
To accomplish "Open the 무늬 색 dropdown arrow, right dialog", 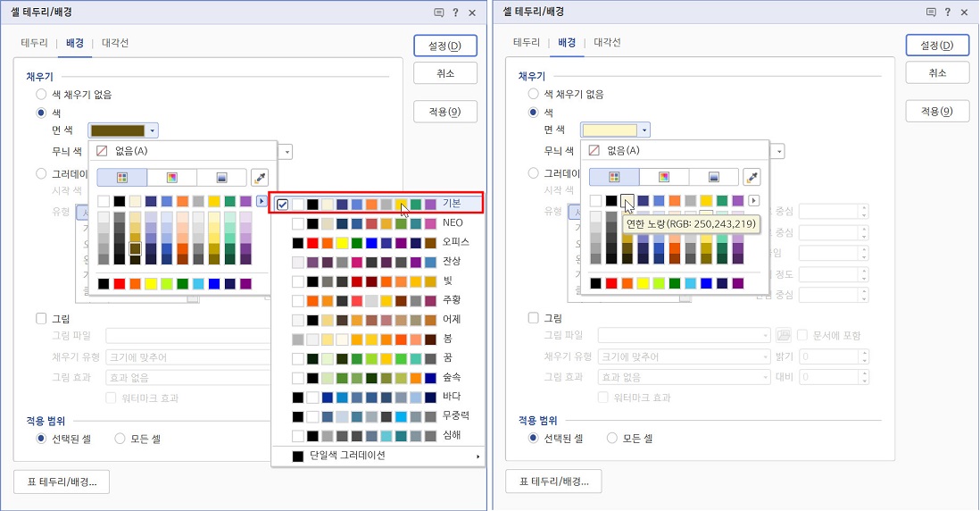I will pos(779,151).
